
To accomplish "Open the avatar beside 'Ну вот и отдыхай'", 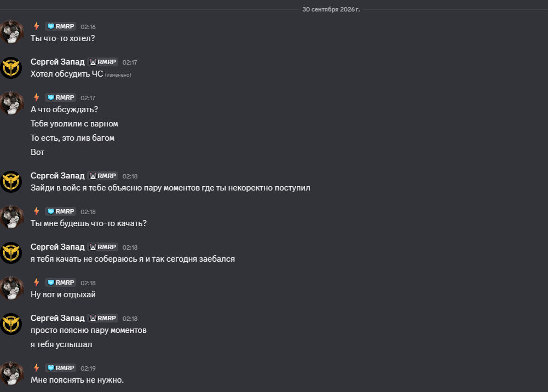I will [x=11, y=288].
